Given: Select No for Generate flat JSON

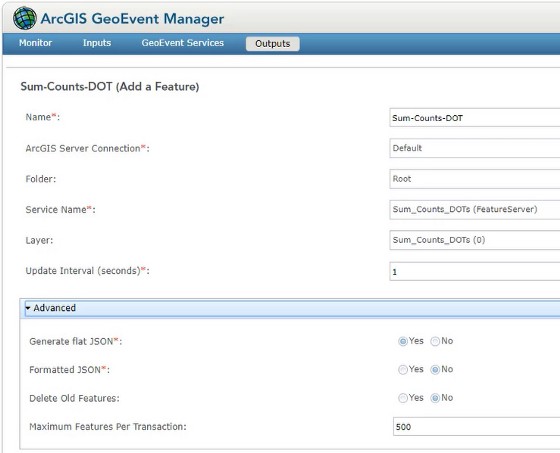Looking at the screenshot, I should [435, 342].
